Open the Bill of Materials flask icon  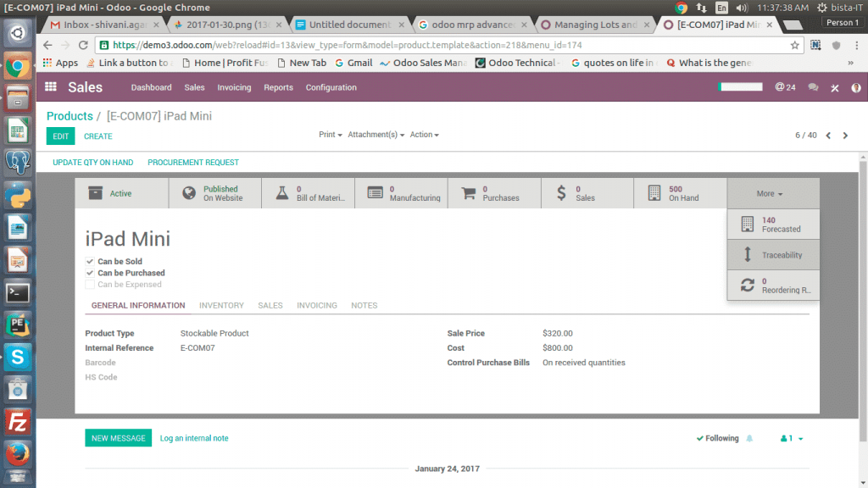[x=281, y=193]
